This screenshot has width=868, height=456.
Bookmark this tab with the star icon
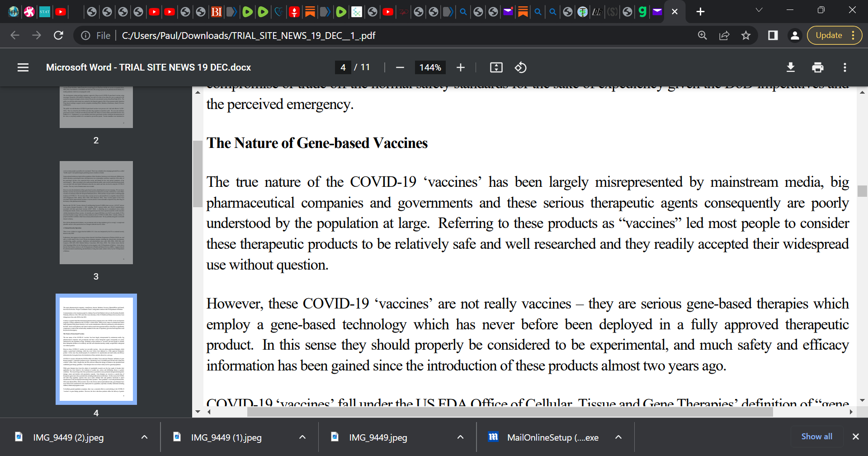click(x=746, y=35)
